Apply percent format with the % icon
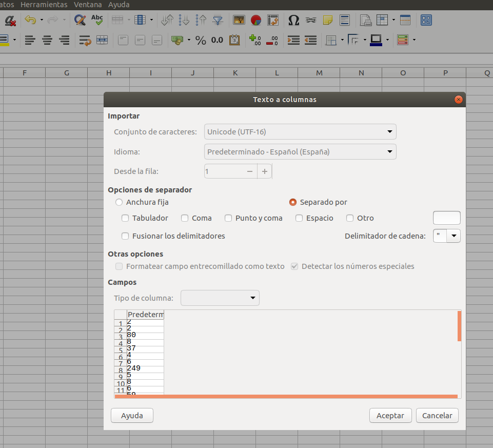The image size is (493, 448). 201,40
